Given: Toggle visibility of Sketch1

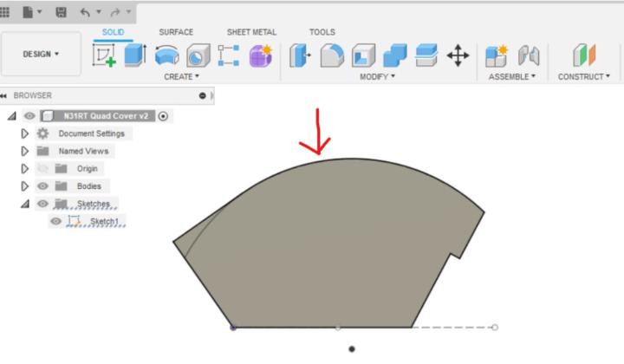Looking at the screenshot, I should (56, 221).
